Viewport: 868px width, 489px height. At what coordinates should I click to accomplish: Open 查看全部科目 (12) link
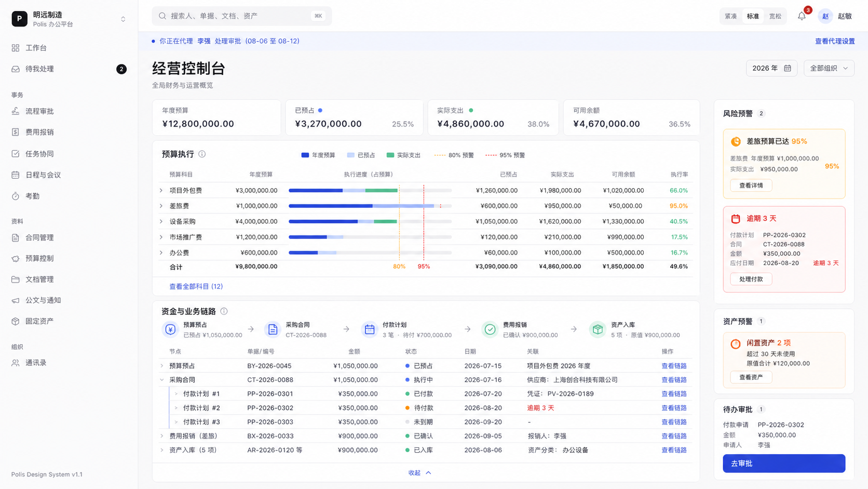[196, 286]
